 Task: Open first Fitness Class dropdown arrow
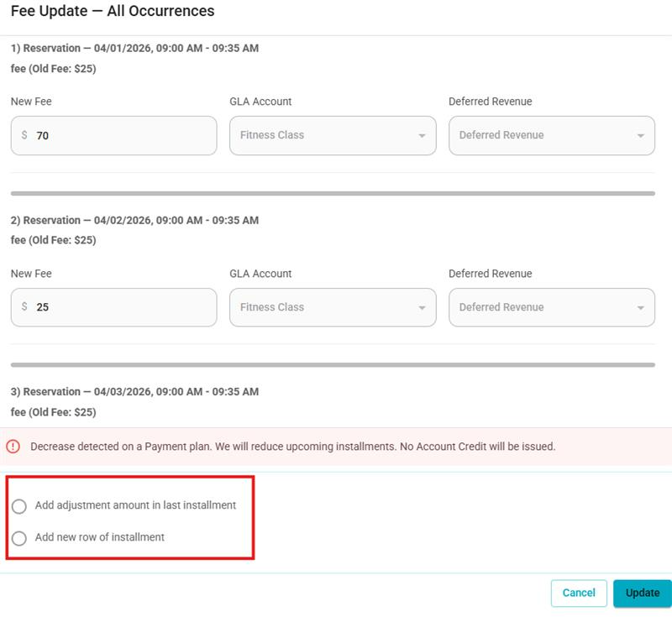pos(422,136)
